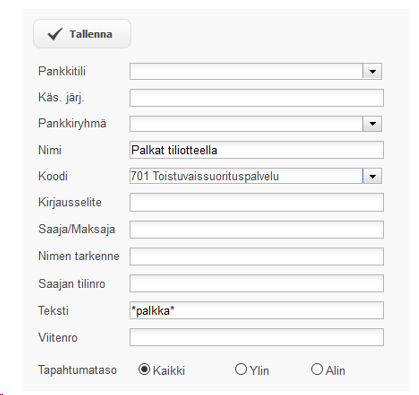The image size is (419, 395).
Task: Click the Teksti field containing *palkka*
Action: coord(257,310)
